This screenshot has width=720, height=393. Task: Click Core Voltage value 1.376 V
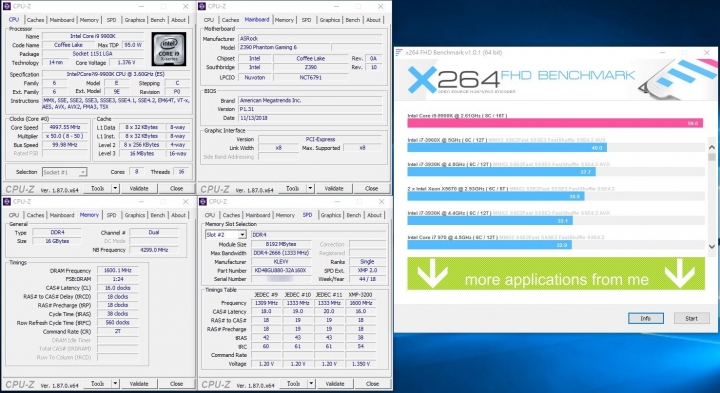(126, 62)
